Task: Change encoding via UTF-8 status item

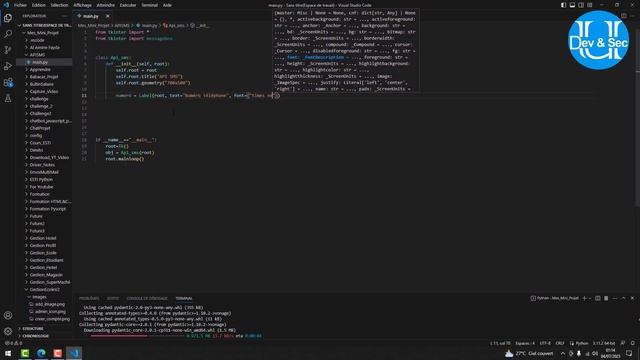Action: 545,343
